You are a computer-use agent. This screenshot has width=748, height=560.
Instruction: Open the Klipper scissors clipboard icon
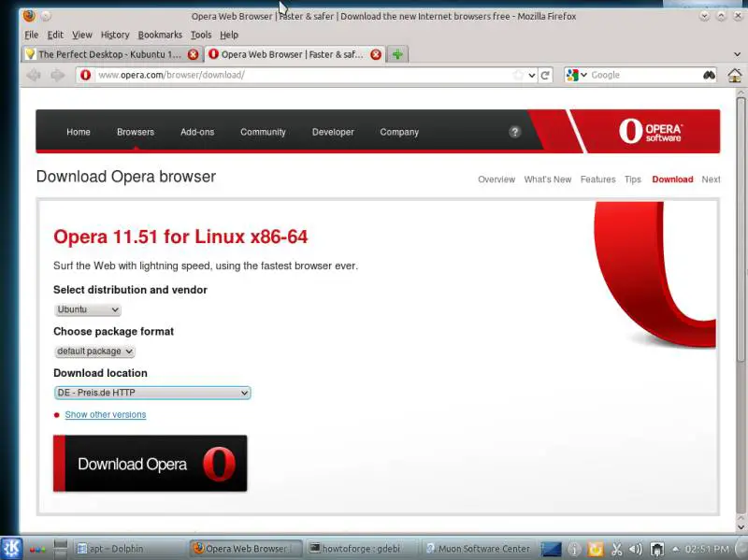[617, 549]
